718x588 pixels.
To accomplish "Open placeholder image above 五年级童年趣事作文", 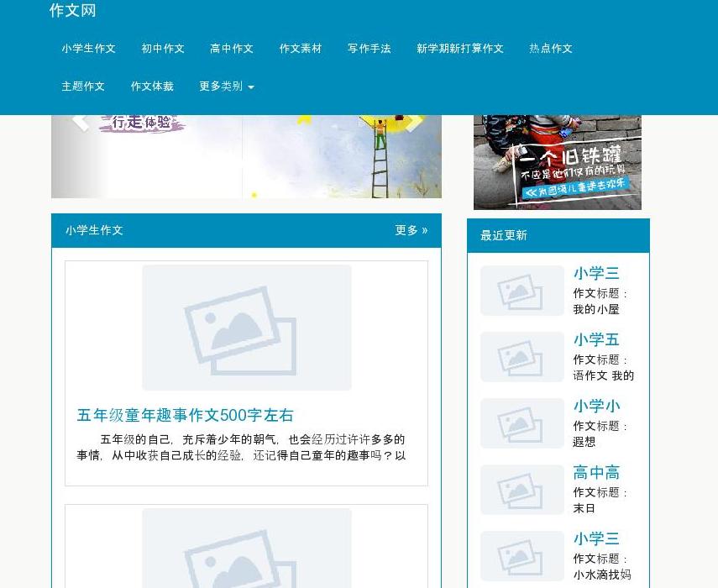I will [247, 328].
